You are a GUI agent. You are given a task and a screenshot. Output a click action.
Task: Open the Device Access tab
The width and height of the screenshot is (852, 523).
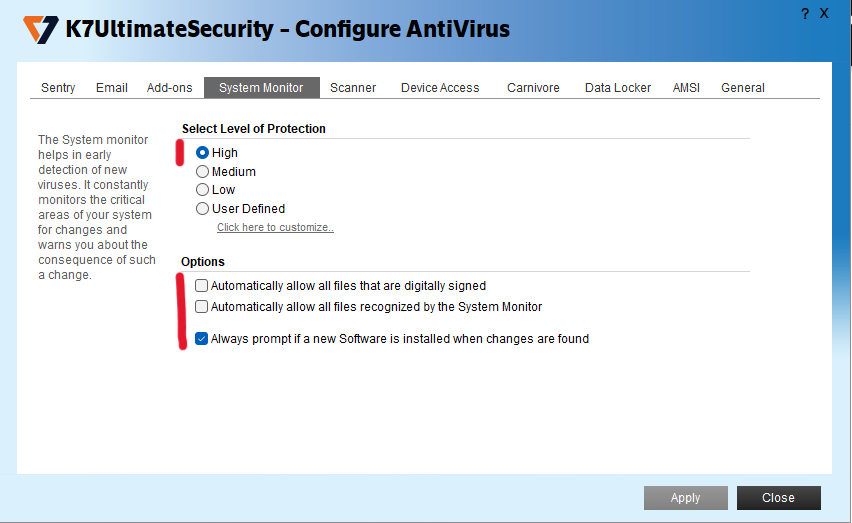pyautogui.click(x=440, y=88)
